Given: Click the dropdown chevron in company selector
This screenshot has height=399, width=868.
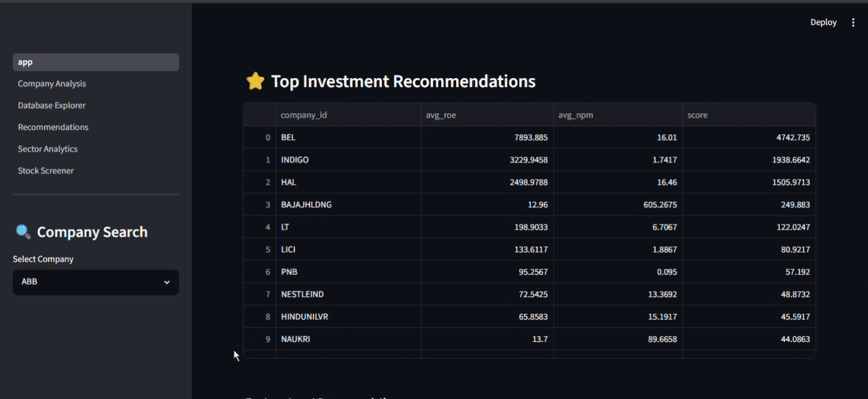Looking at the screenshot, I should point(167,282).
